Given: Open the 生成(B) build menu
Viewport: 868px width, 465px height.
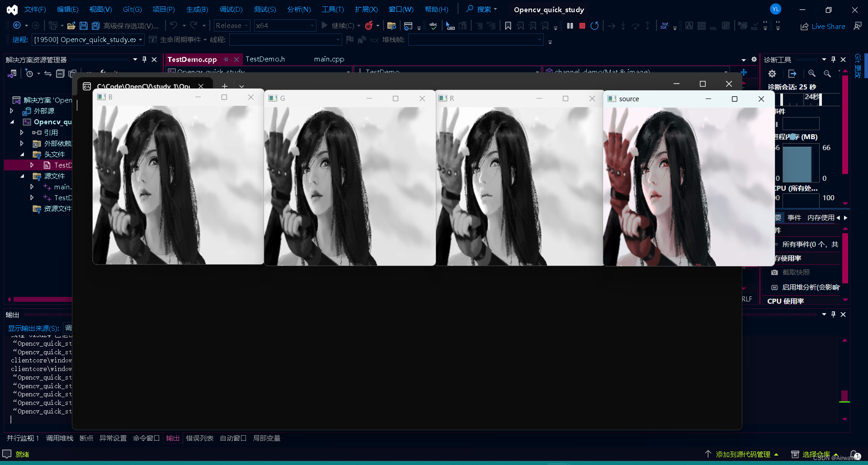Looking at the screenshot, I should (x=197, y=9).
